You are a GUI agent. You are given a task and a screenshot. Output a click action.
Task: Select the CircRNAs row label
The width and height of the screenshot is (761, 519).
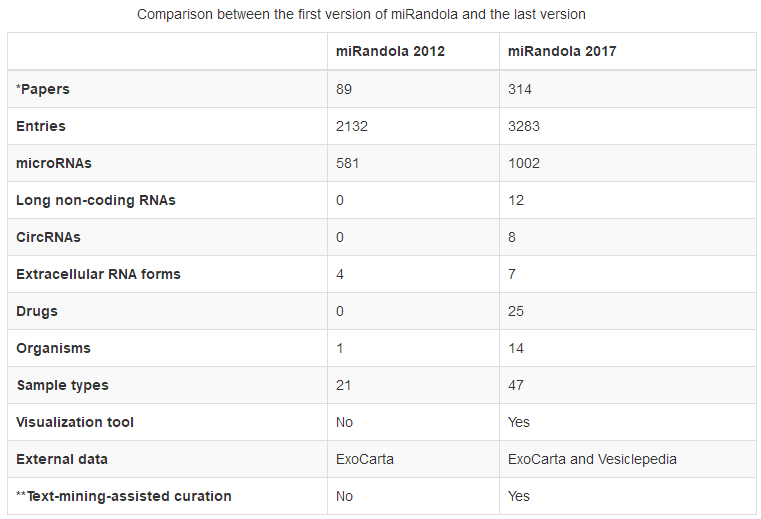coord(49,237)
